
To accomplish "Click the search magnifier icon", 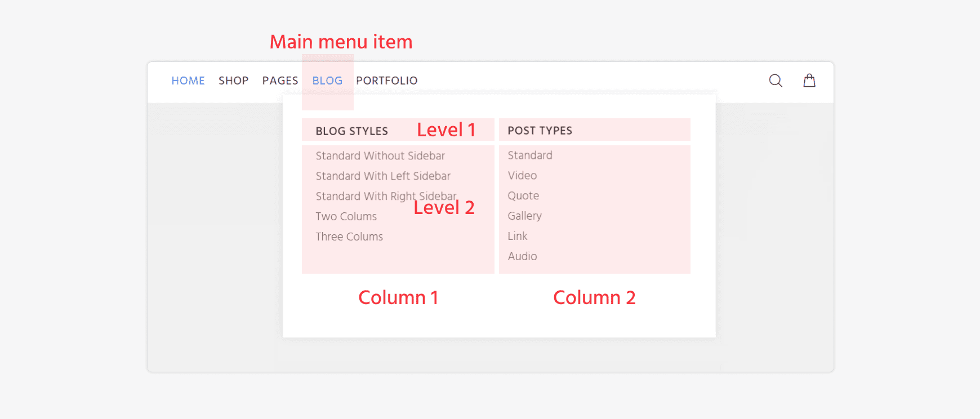I will [776, 81].
